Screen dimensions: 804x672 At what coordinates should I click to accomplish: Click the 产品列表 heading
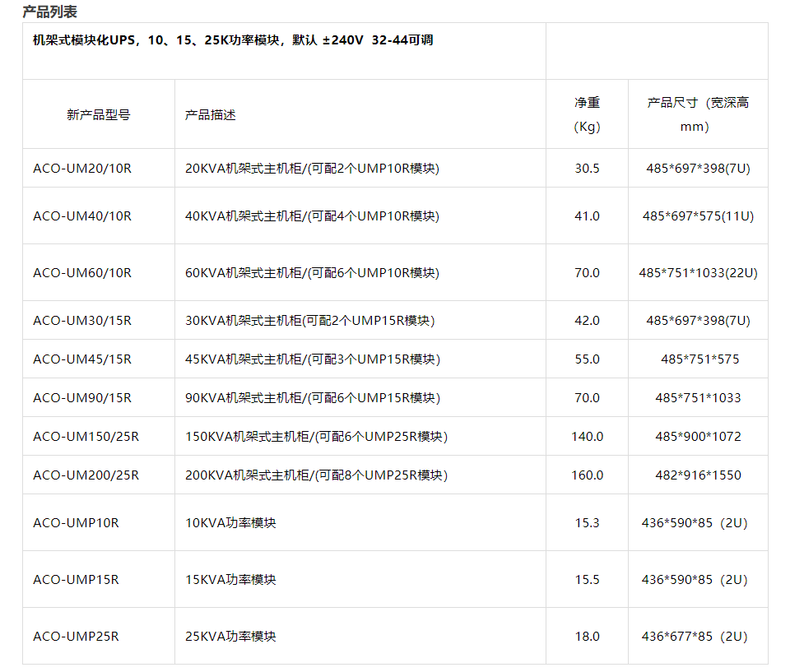[x=50, y=12]
